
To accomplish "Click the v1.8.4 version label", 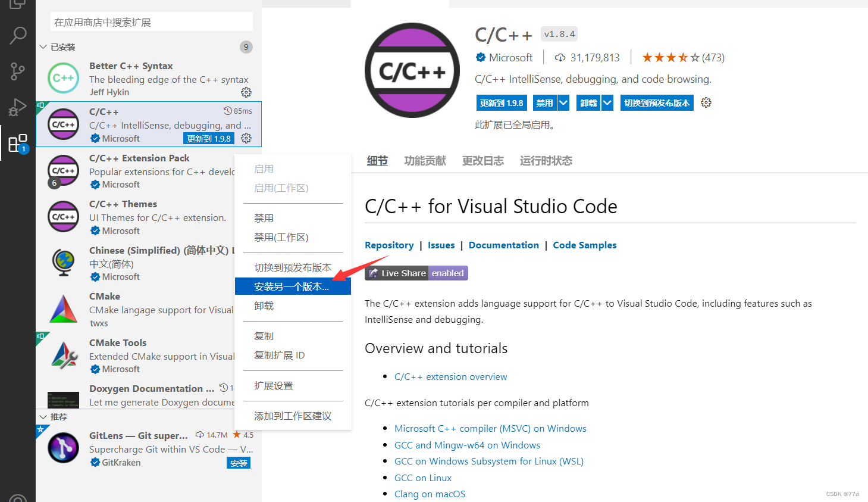I will (559, 34).
